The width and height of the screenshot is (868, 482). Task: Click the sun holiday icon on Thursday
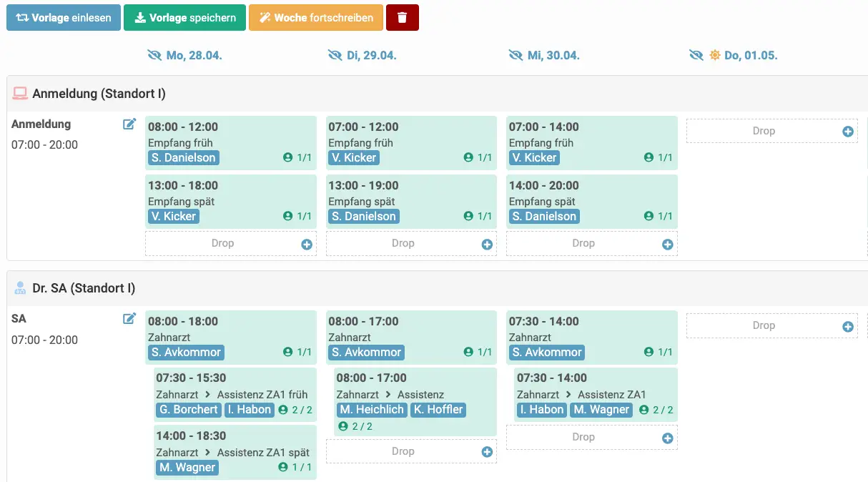(x=715, y=55)
